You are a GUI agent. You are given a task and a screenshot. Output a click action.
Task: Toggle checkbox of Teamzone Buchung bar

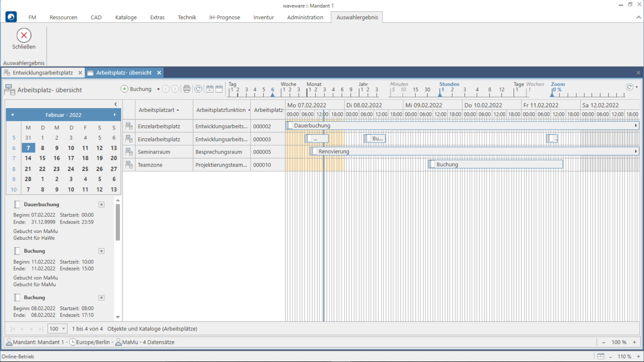[432, 165]
